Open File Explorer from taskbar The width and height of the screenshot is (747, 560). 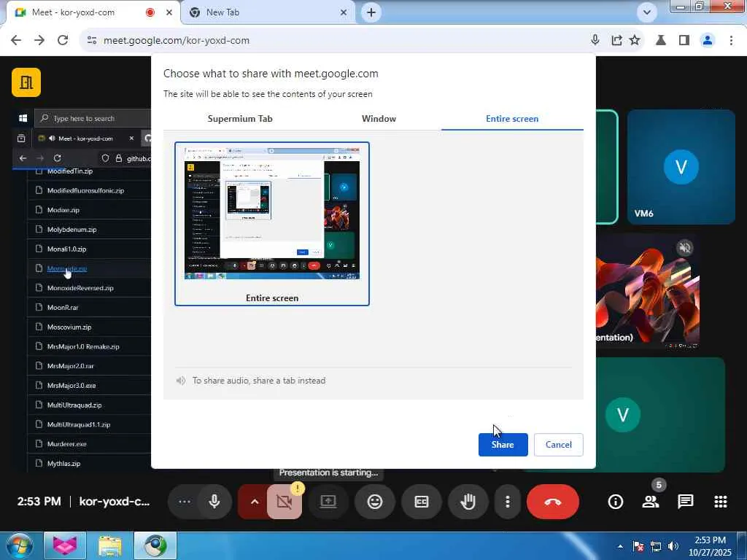(x=110, y=545)
